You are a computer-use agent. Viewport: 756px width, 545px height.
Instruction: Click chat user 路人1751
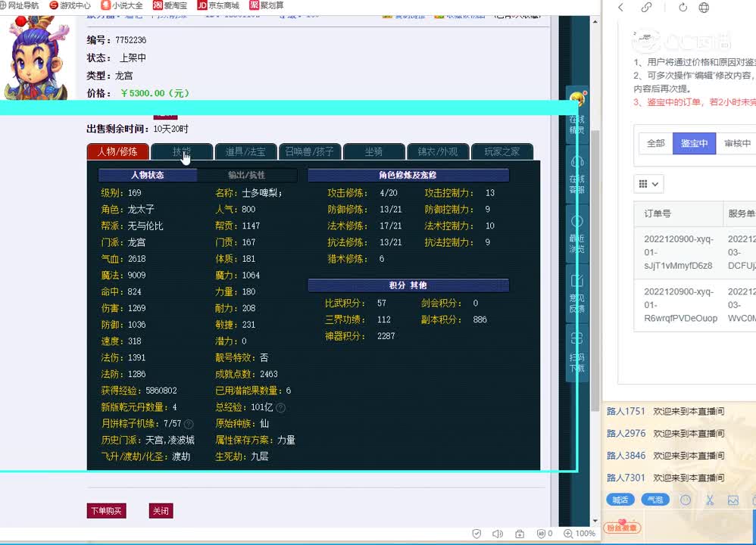click(626, 411)
